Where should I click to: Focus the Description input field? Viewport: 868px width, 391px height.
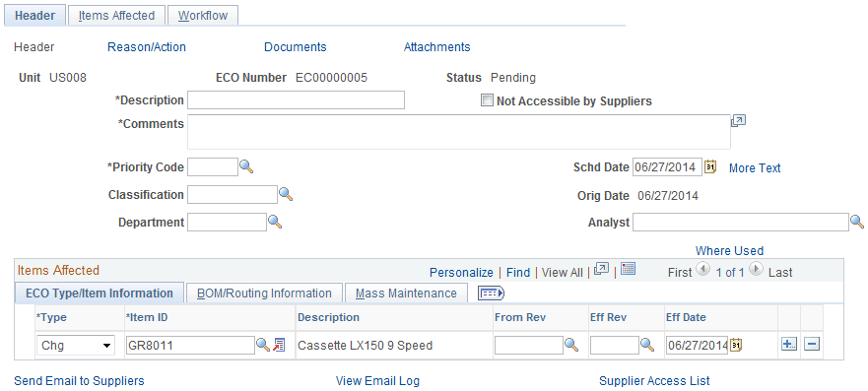tap(297, 100)
